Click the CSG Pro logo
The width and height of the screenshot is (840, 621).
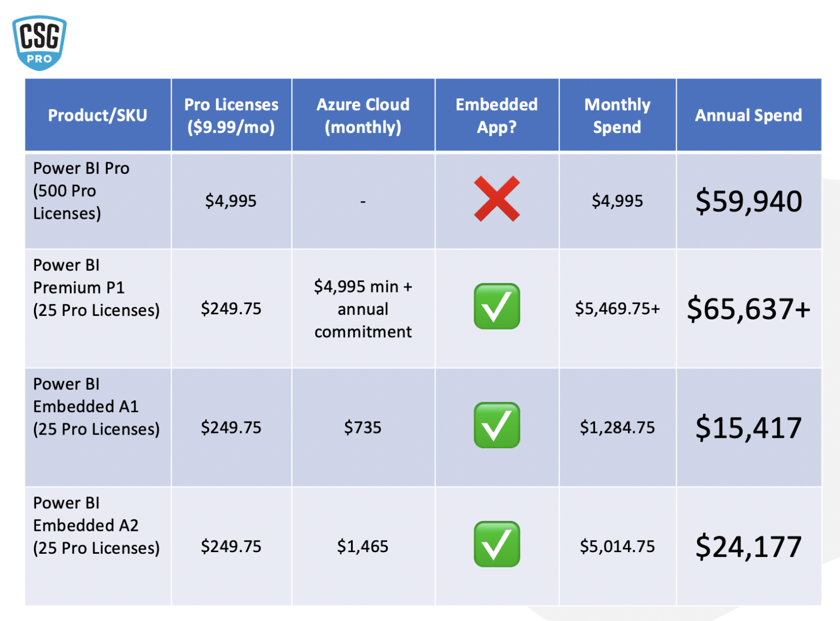pos(39,43)
